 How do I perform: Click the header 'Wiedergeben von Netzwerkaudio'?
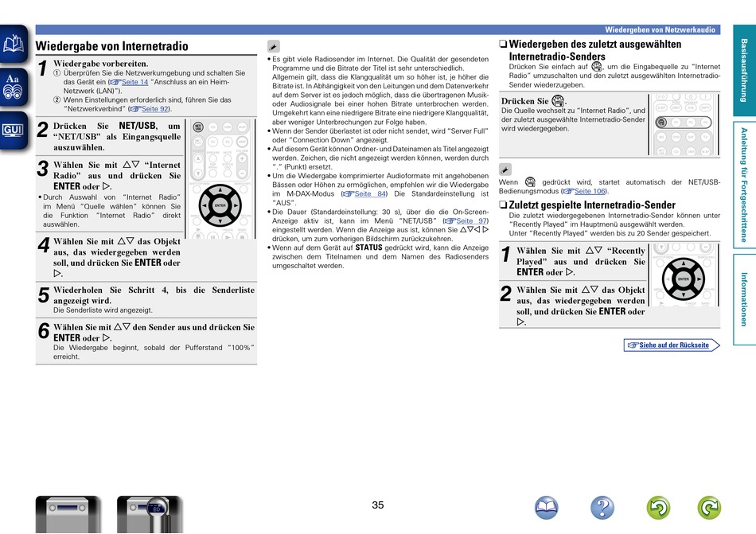(660, 30)
